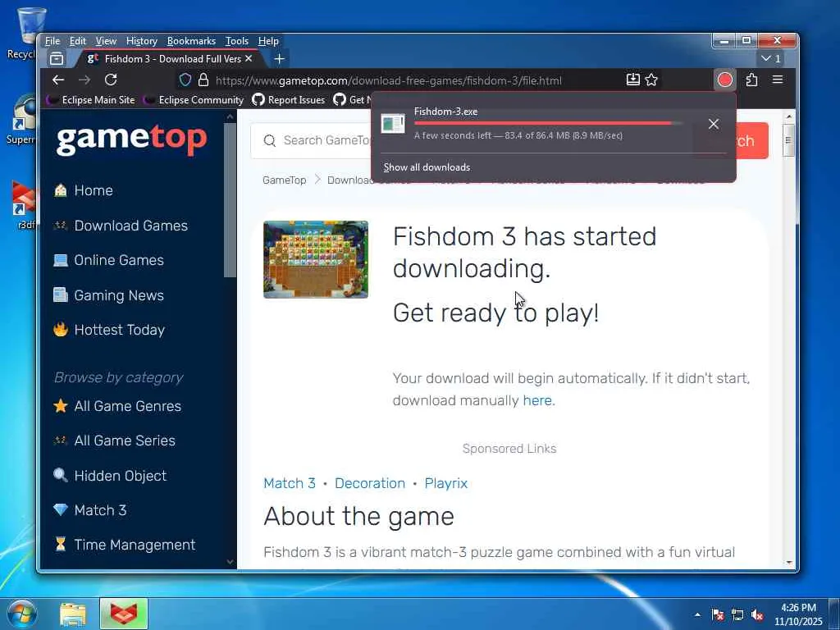840x630 pixels.
Task: Click the Time Management hourglass icon
Action: (61, 545)
